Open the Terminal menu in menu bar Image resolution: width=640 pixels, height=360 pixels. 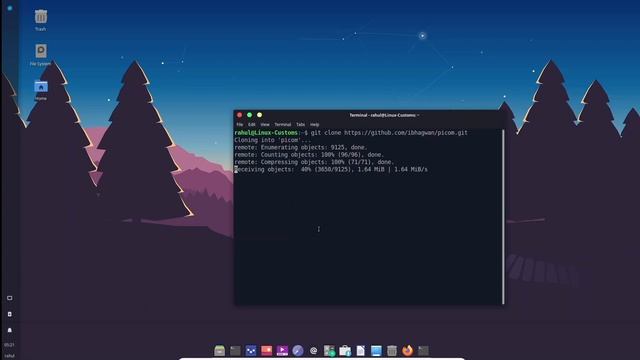(x=282, y=124)
